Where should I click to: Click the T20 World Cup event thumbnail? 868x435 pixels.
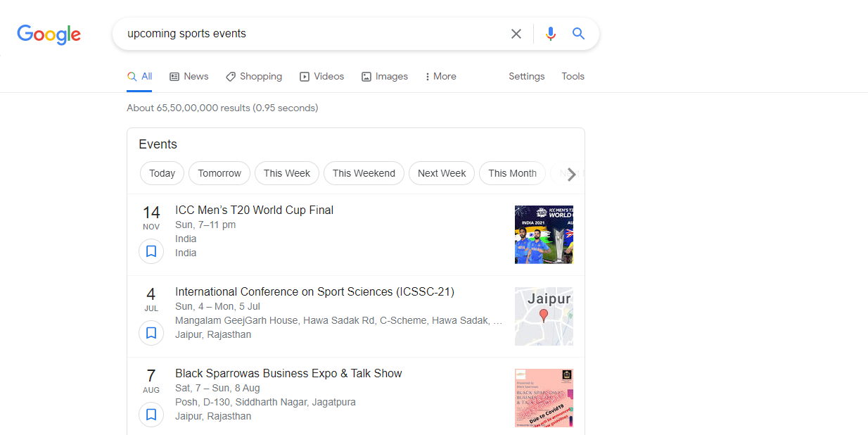pos(544,234)
